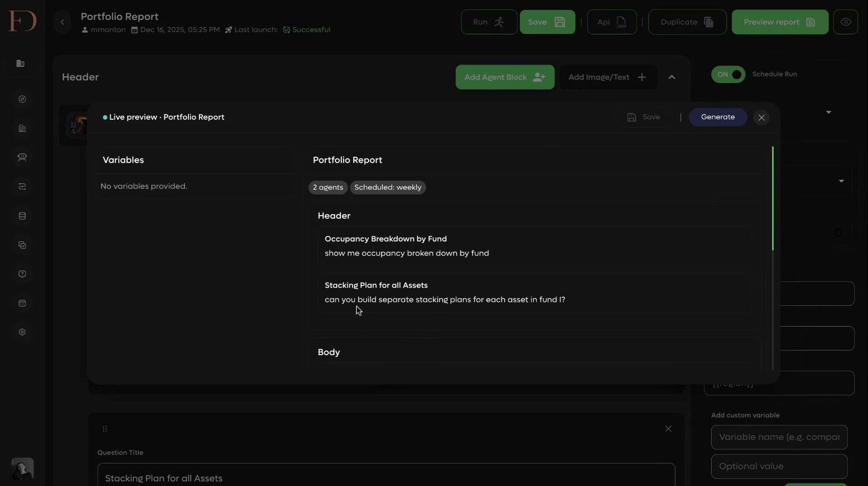
Task: Click Save in the Live preview dialog
Action: [643, 117]
